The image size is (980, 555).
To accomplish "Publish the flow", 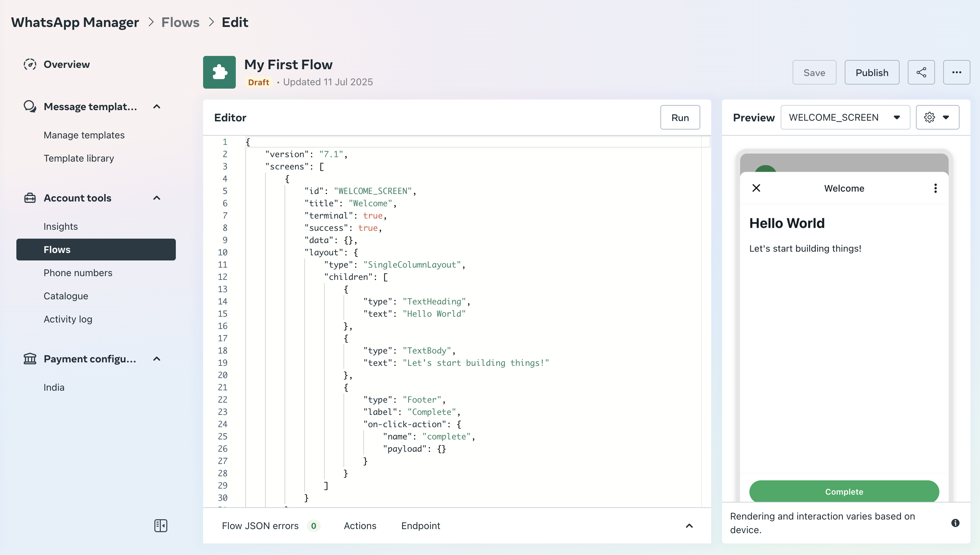I will (872, 72).
